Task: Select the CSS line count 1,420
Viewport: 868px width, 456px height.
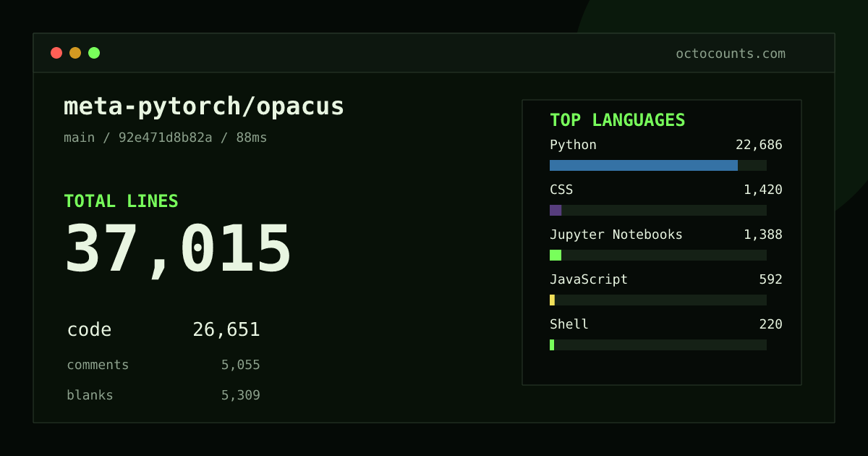Action: 763,190
